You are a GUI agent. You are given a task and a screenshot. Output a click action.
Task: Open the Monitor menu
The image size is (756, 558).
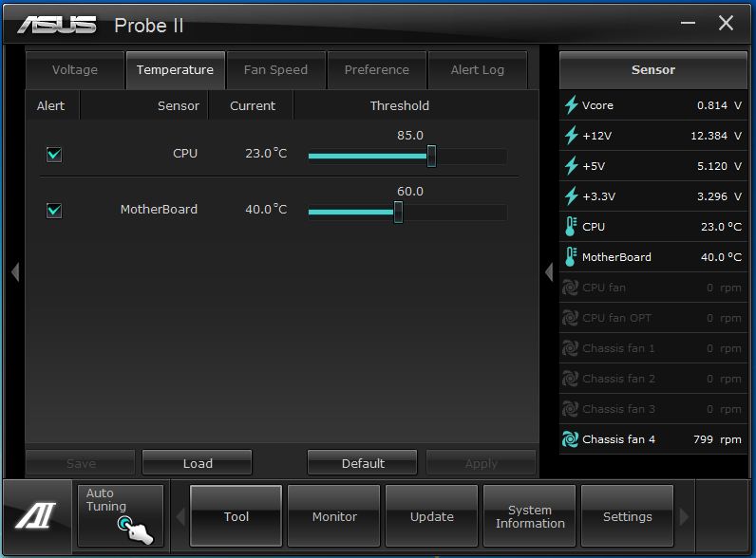pyautogui.click(x=334, y=516)
